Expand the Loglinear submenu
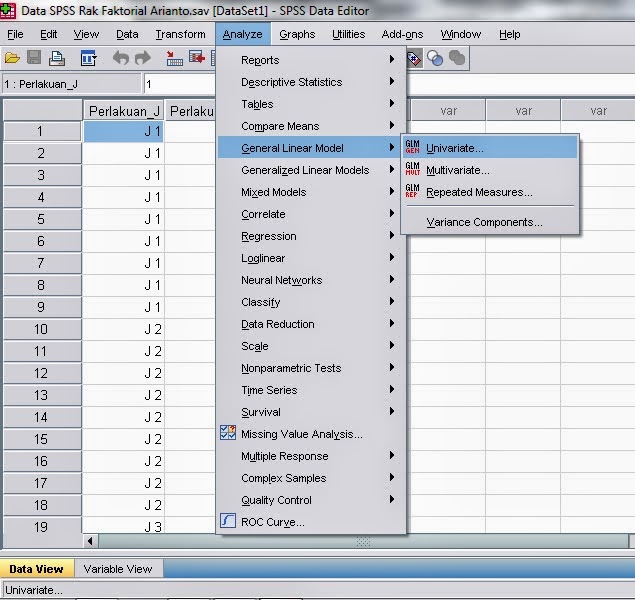Viewport: 635px width, 600px height. [311, 258]
